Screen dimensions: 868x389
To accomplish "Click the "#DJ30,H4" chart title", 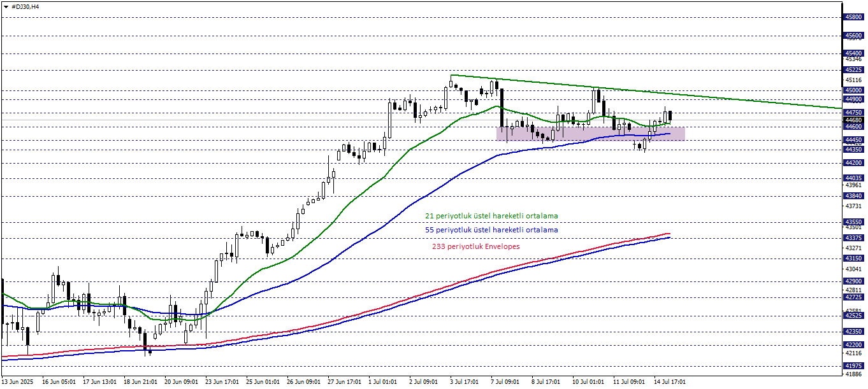I will click(25, 6).
